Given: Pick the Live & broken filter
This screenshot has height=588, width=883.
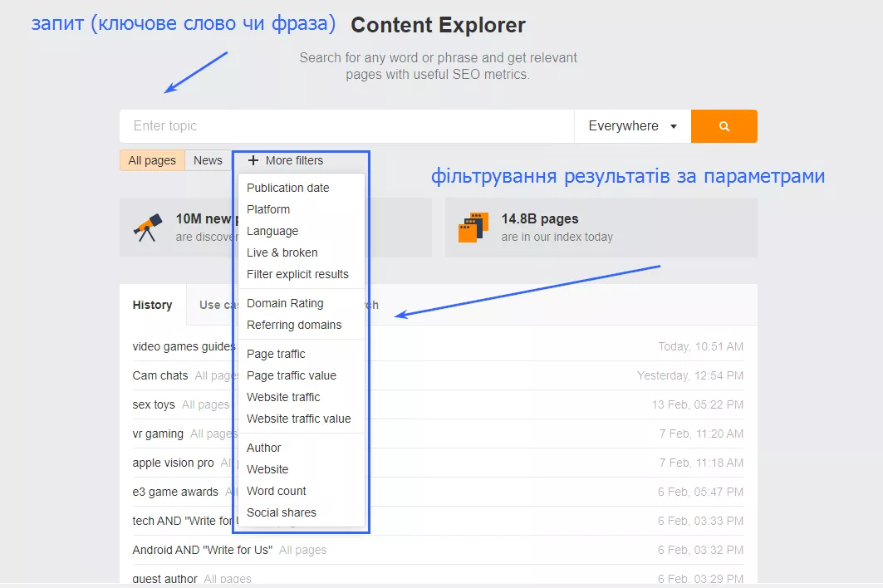Looking at the screenshot, I should coord(282,252).
